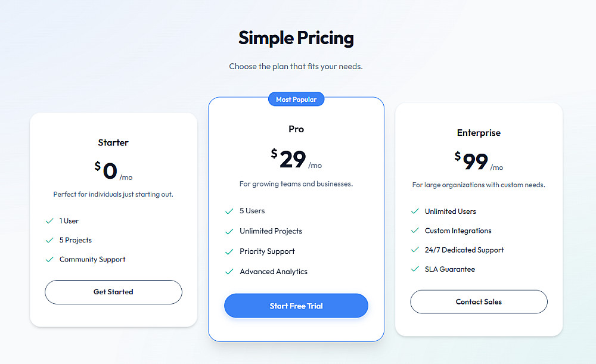596x364 pixels.
Task: Click checkmark beside Unlimited Projects
Action: [x=229, y=231]
